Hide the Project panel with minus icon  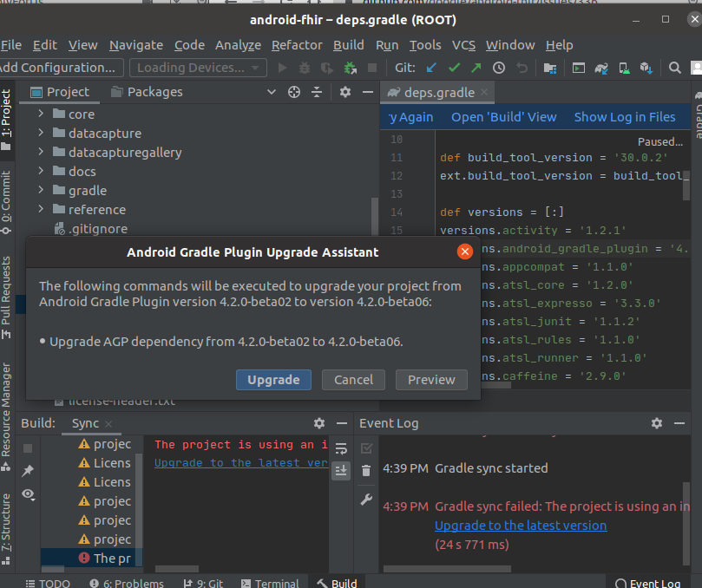368,92
